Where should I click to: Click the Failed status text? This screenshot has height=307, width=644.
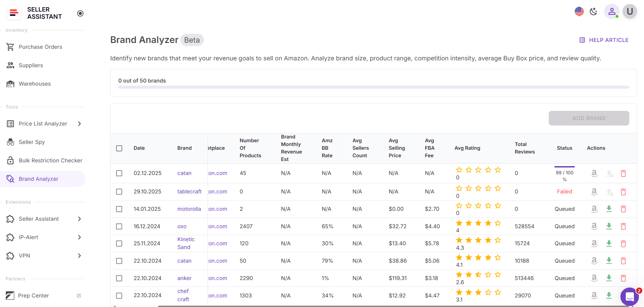pos(564,192)
